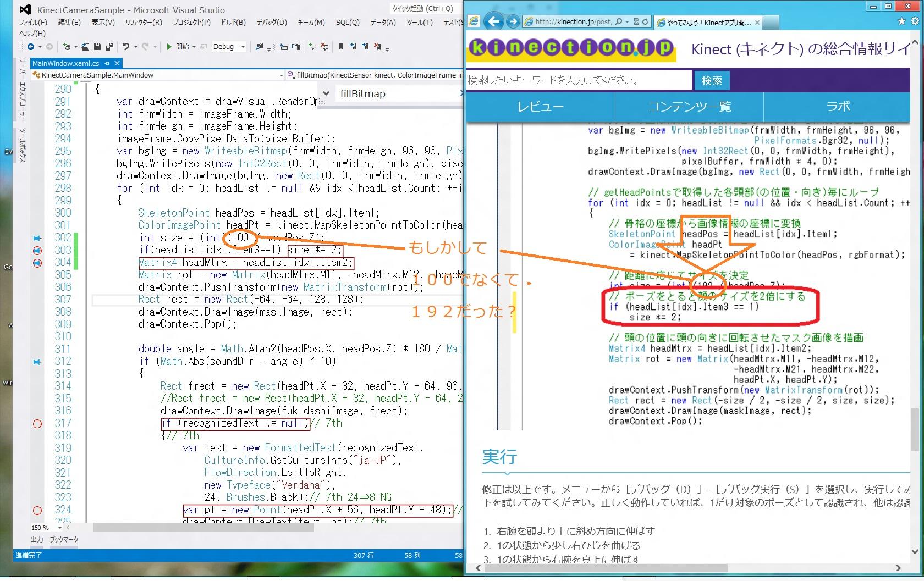The image size is (924, 581).
Task: Open the ビルド(B) menu
Action: [233, 23]
